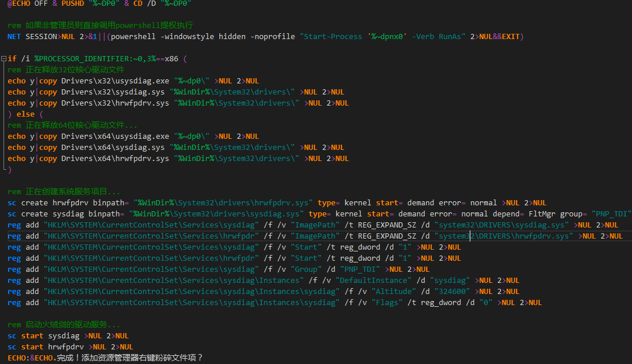Image resolution: width=632 pixels, height=364 pixels.
Task: Click '"Altitude"' value name
Action: (x=394, y=292)
